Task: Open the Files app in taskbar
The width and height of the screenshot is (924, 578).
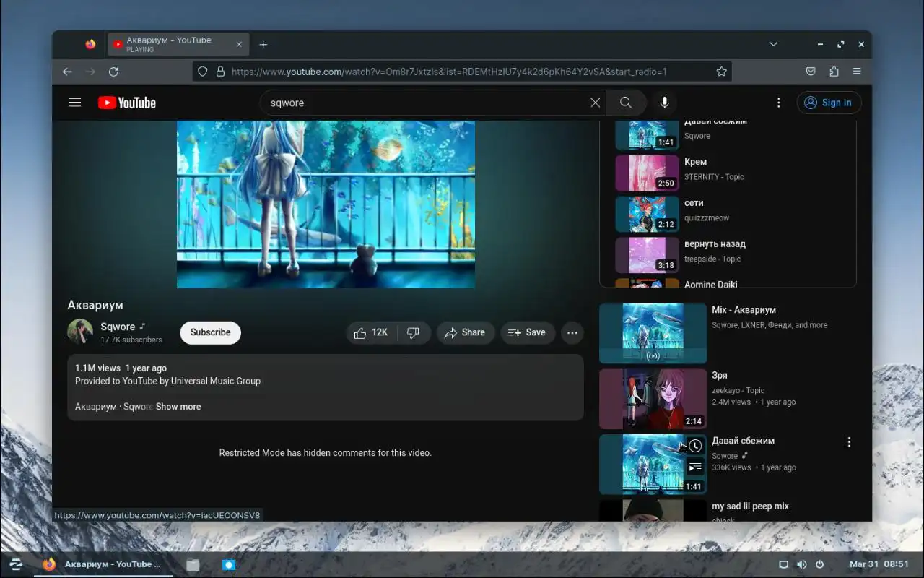Action: [x=193, y=564]
